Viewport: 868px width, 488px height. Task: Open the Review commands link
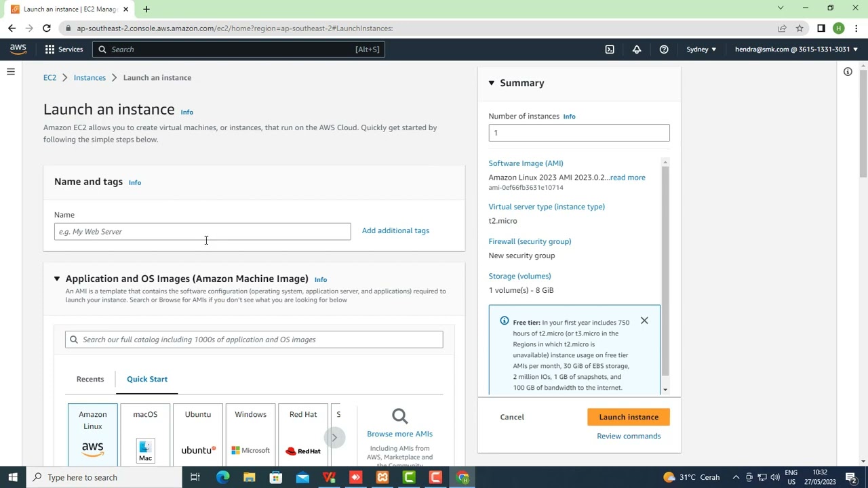coord(629,436)
